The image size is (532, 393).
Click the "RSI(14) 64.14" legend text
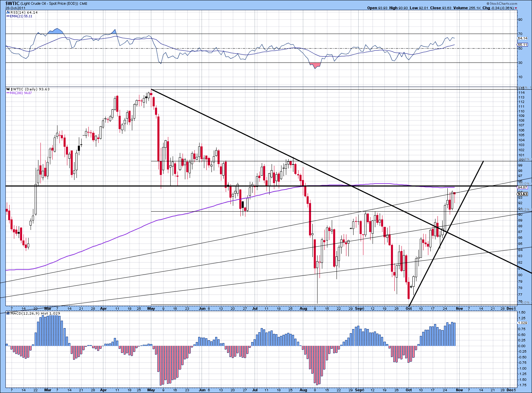24,12
